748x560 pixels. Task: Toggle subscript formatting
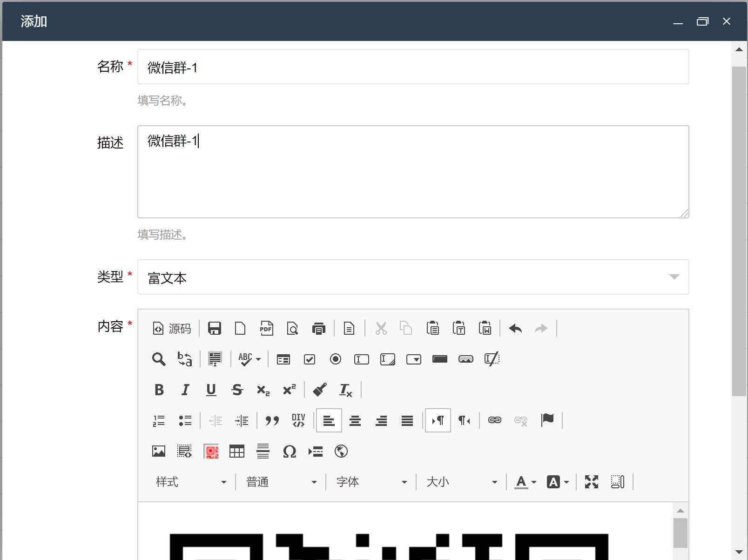click(x=263, y=390)
